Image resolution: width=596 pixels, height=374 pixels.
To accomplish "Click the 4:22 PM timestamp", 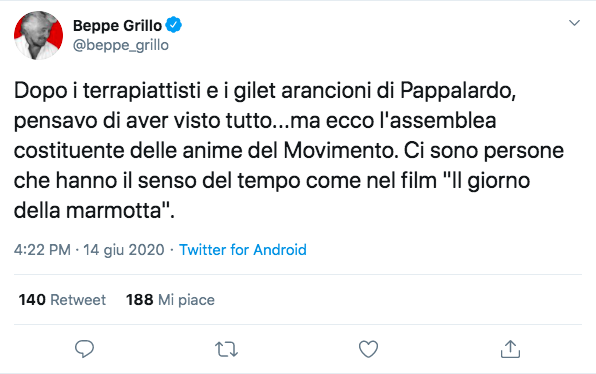I will tap(42, 250).
